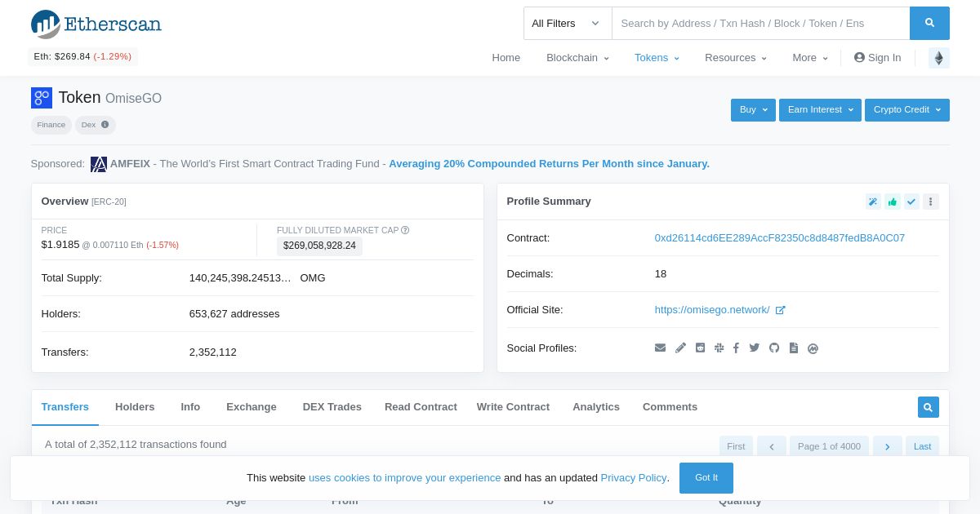This screenshot has height=514, width=980.
Task: Click the Eth: $269.84 price badge
Action: coord(82,57)
